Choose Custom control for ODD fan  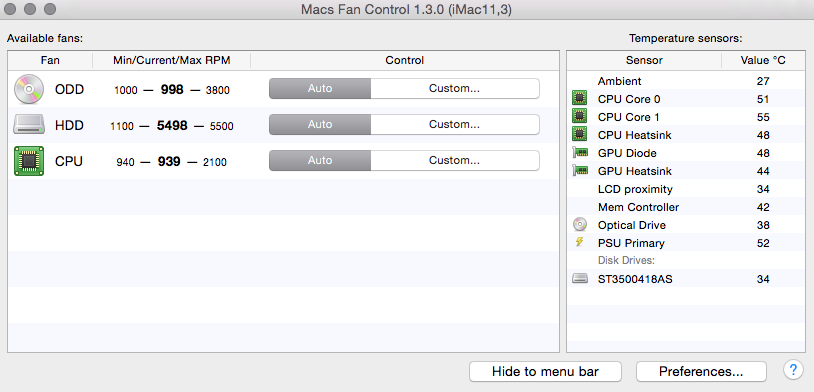point(455,88)
